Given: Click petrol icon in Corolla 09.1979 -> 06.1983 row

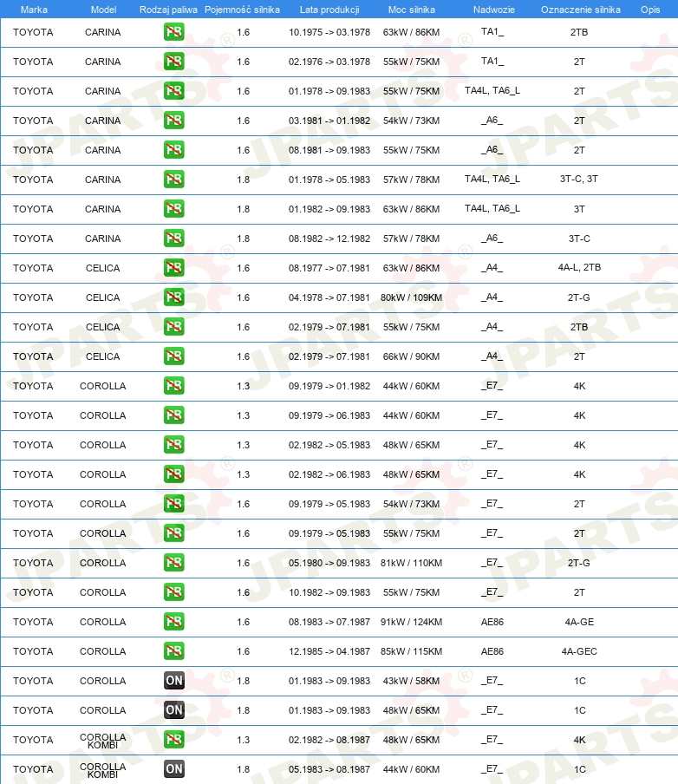Looking at the screenshot, I should pyautogui.click(x=174, y=416).
